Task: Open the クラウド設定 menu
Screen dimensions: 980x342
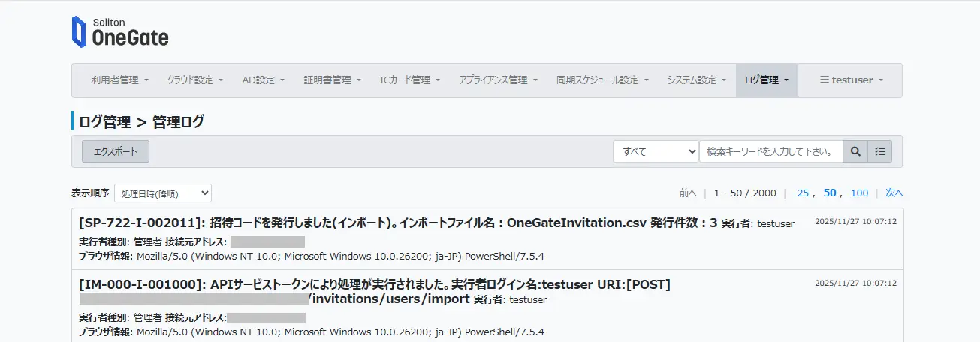Action: tap(194, 79)
